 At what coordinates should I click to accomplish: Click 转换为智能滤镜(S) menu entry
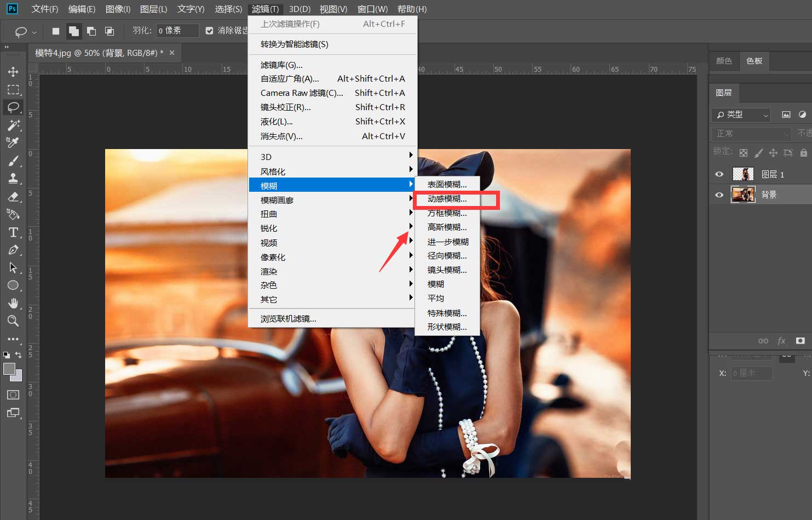pyautogui.click(x=333, y=44)
